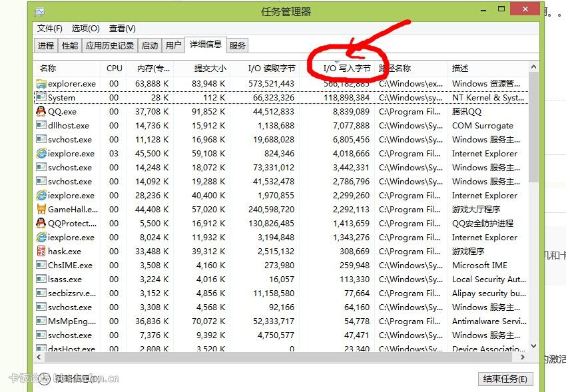Click the 240,598,720 I/O read value
566x392 pixels.
coord(271,210)
